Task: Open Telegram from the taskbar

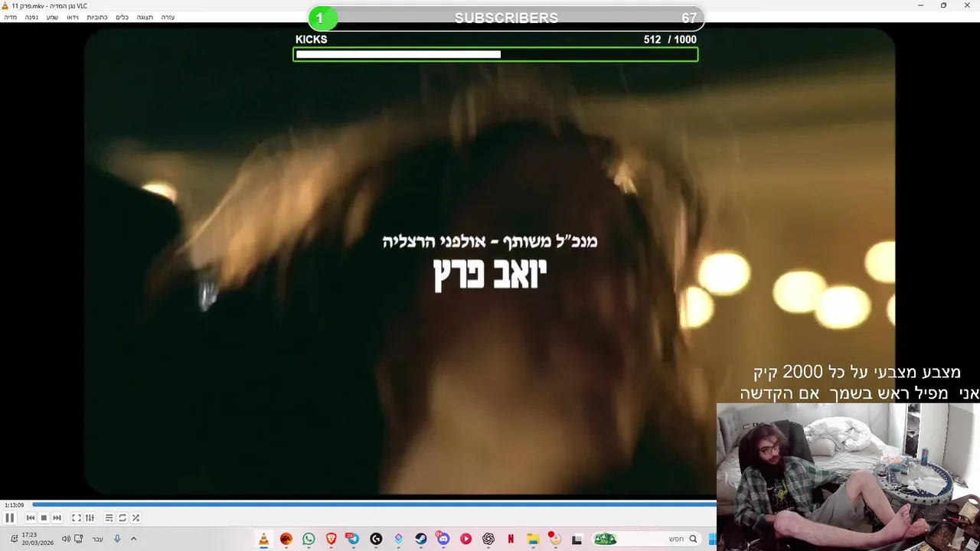Action: pos(353,539)
